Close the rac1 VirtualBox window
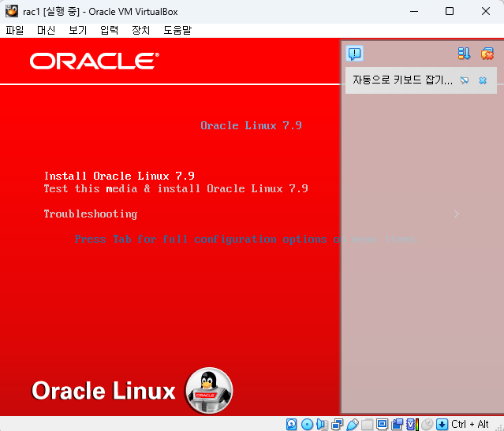 point(486,12)
